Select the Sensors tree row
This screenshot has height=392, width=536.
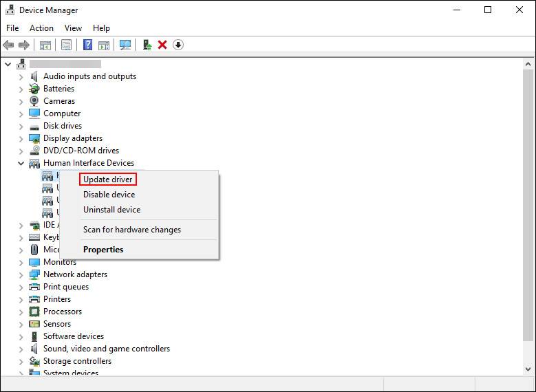pos(56,324)
